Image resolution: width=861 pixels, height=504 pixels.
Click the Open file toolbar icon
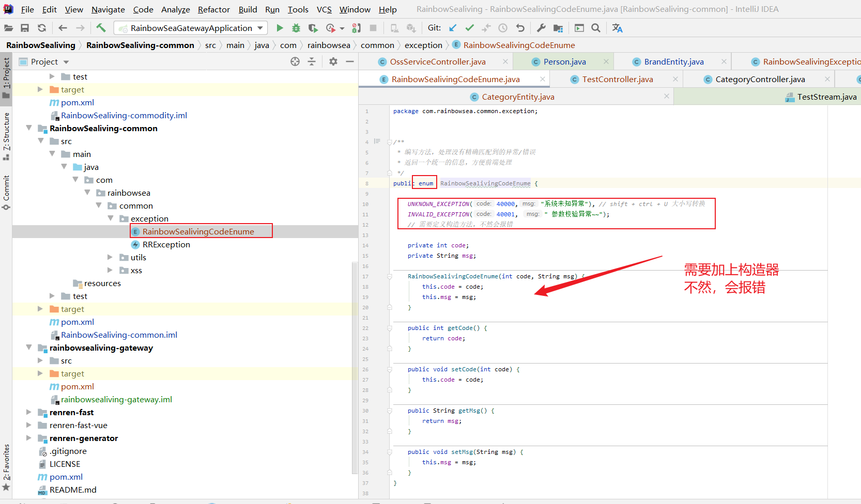pyautogui.click(x=9, y=28)
